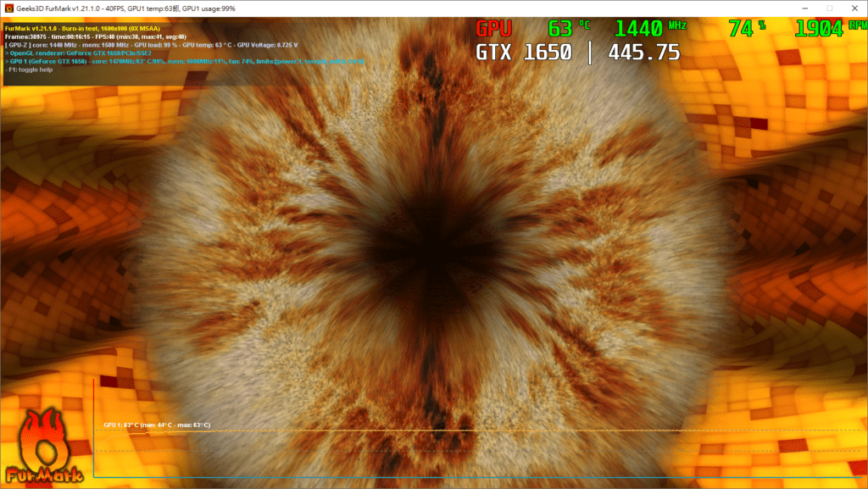
Task: Click the FurMark app icon in title bar
Action: 8,8
